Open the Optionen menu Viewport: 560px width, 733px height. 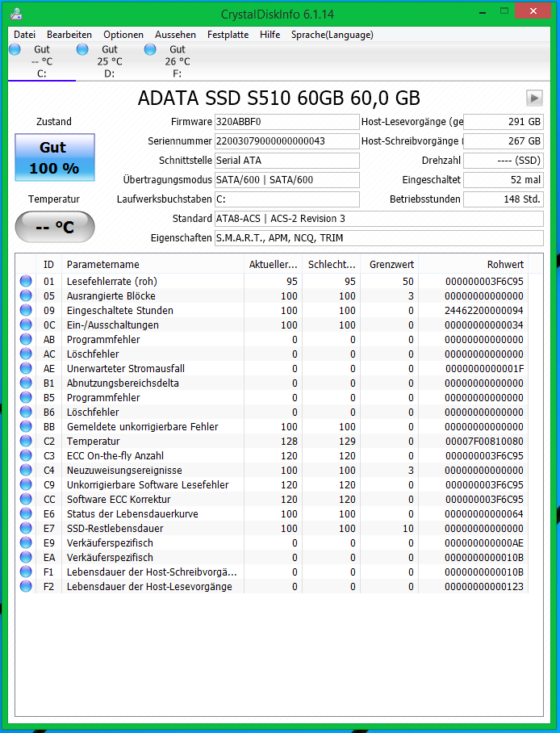(x=123, y=35)
